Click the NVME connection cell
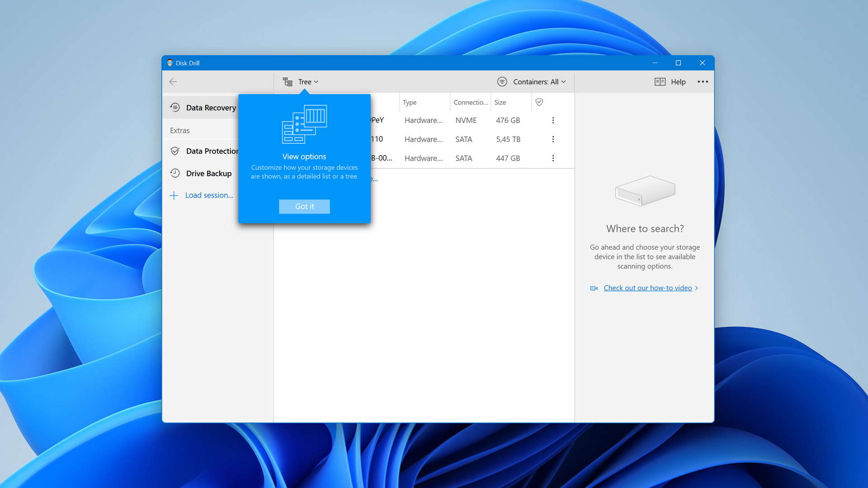 tap(466, 120)
